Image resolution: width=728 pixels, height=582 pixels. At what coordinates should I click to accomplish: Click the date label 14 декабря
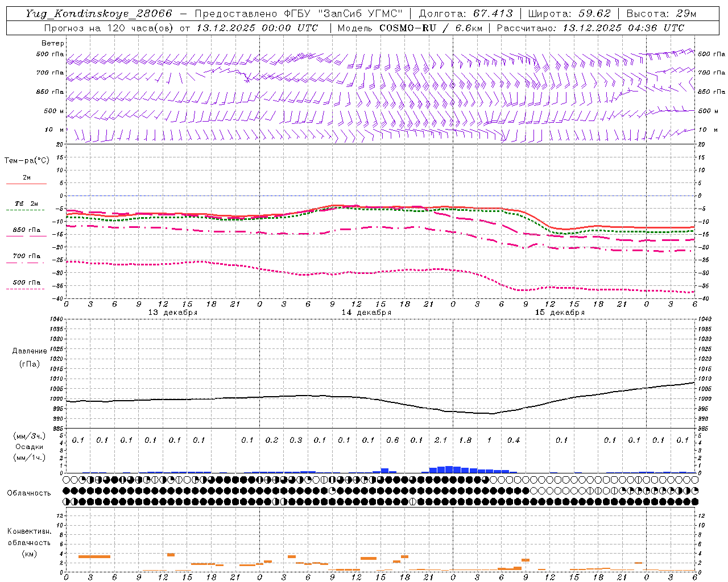click(366, 313)
